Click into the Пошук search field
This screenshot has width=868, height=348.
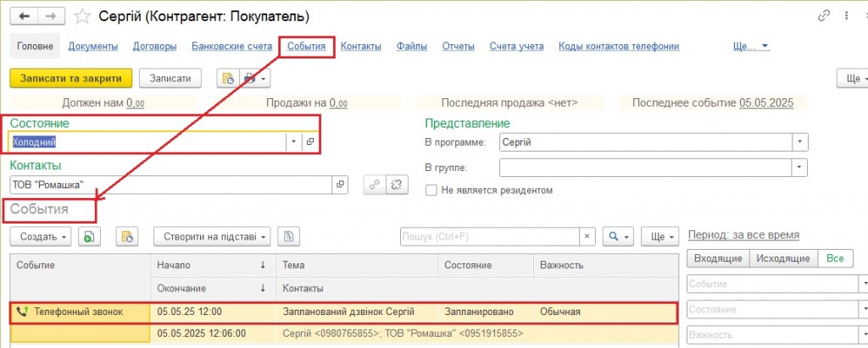click(x=488, y=236)
